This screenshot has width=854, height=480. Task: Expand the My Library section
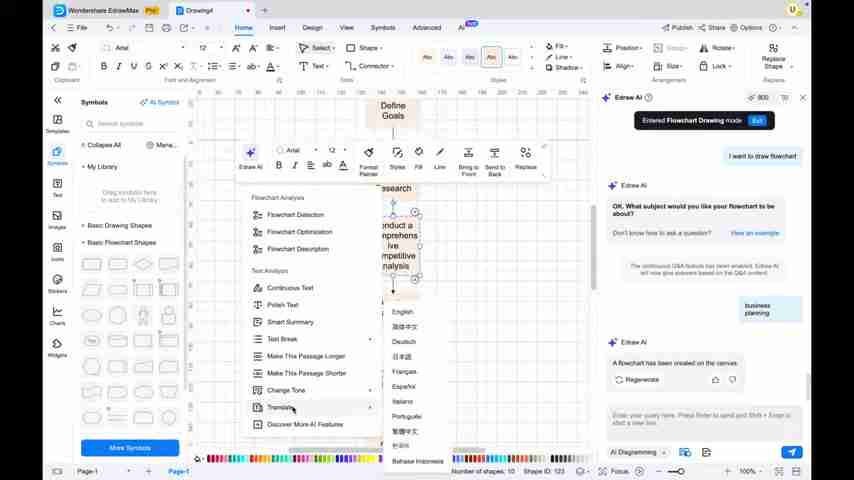point(83,167)
